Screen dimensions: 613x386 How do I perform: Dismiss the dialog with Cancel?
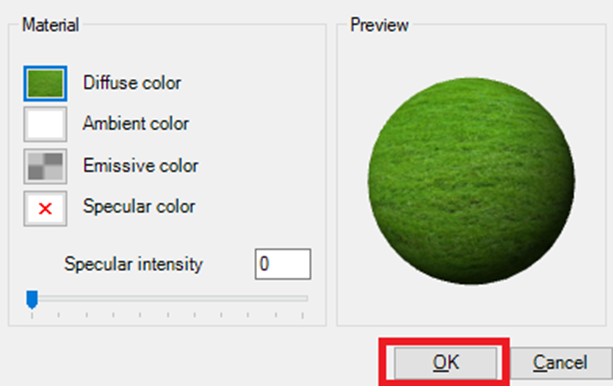coord(561,363)
